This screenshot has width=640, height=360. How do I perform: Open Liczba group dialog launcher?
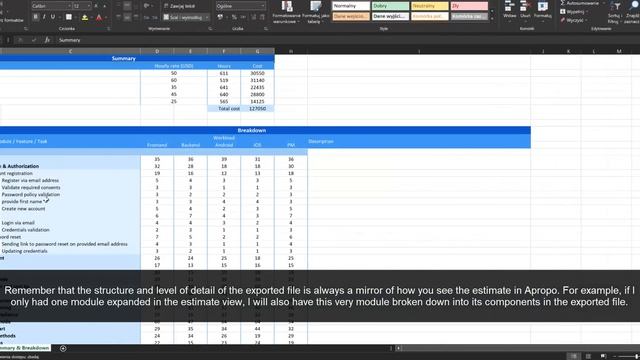[x=266, y=29]
